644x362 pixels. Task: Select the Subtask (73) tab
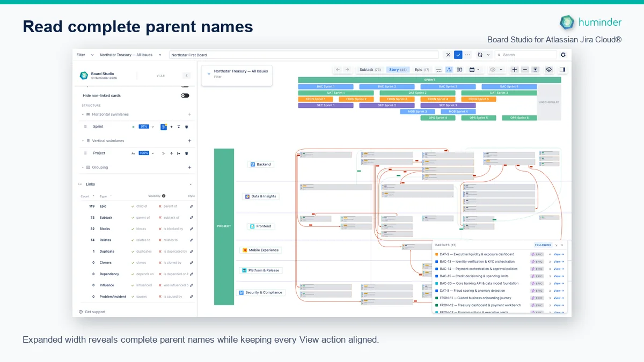click(x=370, y=70)
